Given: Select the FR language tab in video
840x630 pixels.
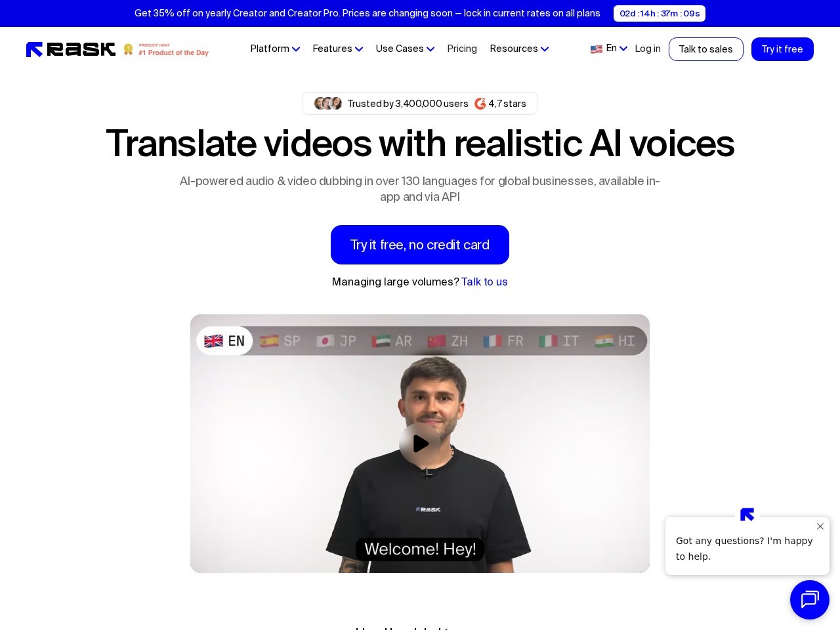Looking at the screenshot, I should pyautogui.click(x=503, y=341).
